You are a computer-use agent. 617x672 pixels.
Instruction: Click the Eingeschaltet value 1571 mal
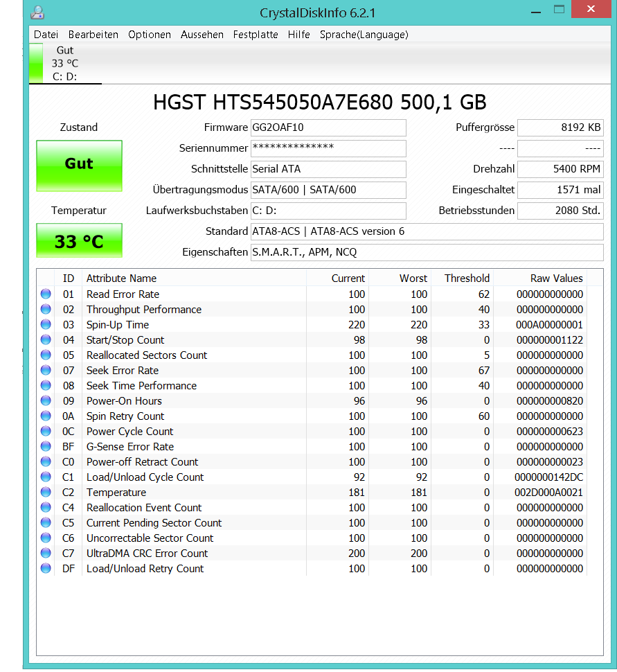pyautogui.click(x=560, y=190)
